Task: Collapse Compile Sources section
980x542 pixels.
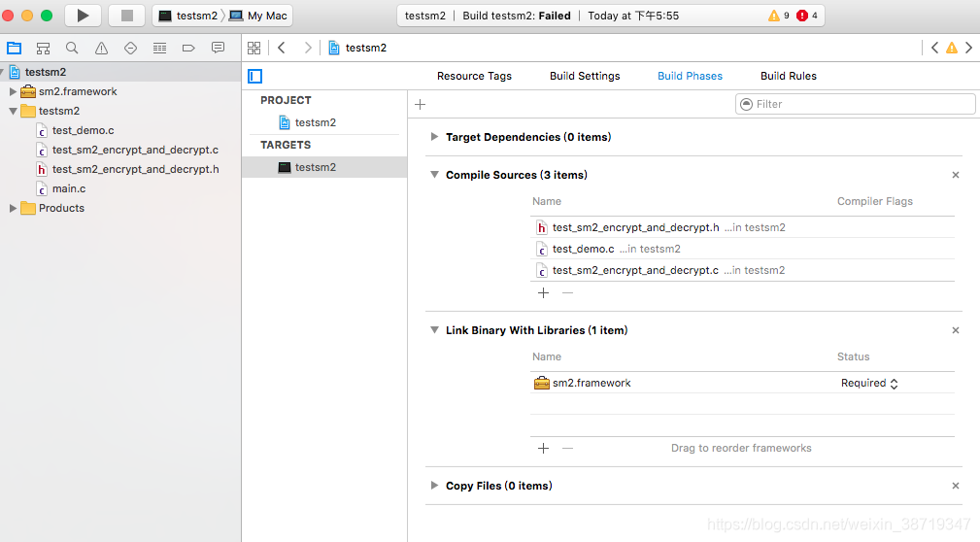Action: 434,175
